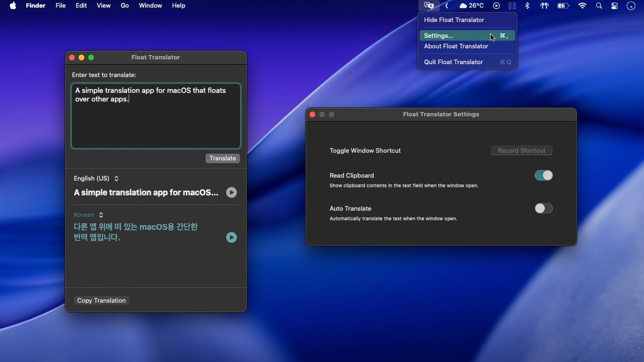Enable the Auto Translate switch
Viewport: 644px width, 362px height.
click(543, 208)
